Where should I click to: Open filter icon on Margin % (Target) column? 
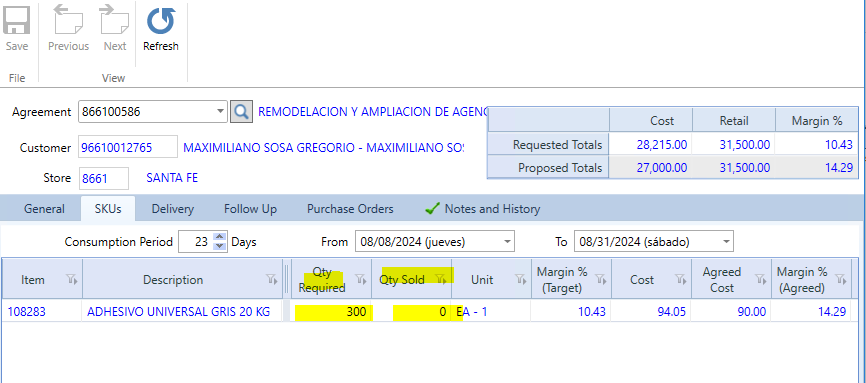pyautogui.click(x=601, y=280)
